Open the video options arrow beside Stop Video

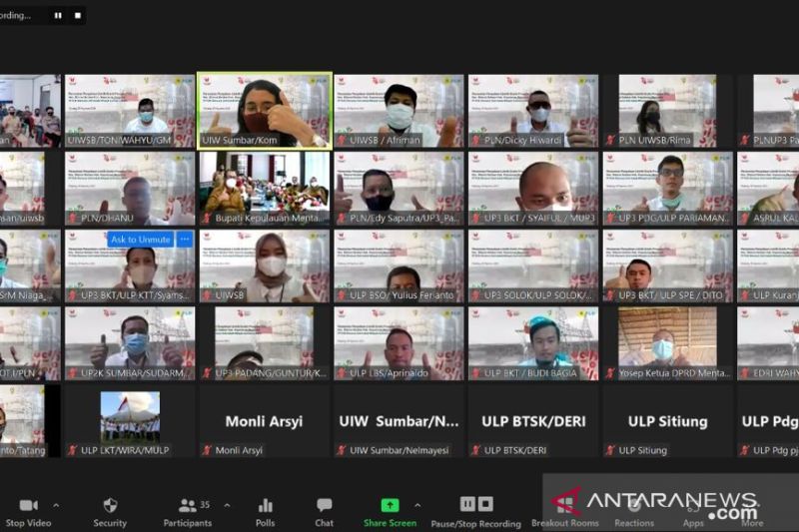56,505
